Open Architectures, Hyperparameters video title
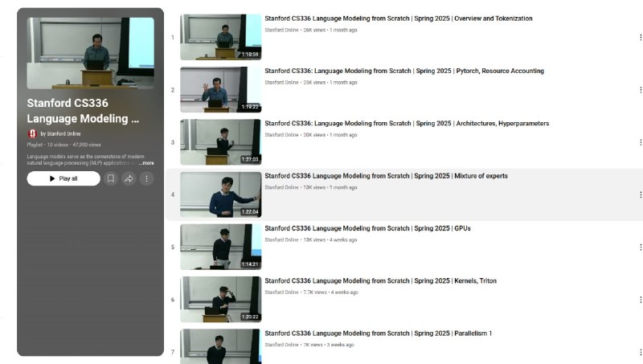 [407, 124]
